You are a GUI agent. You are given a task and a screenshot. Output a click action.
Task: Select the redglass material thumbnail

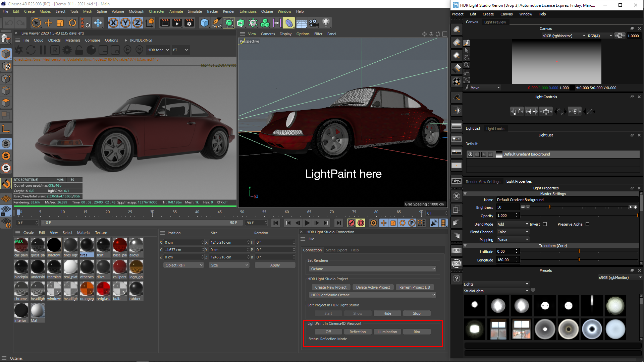(103, 289)
